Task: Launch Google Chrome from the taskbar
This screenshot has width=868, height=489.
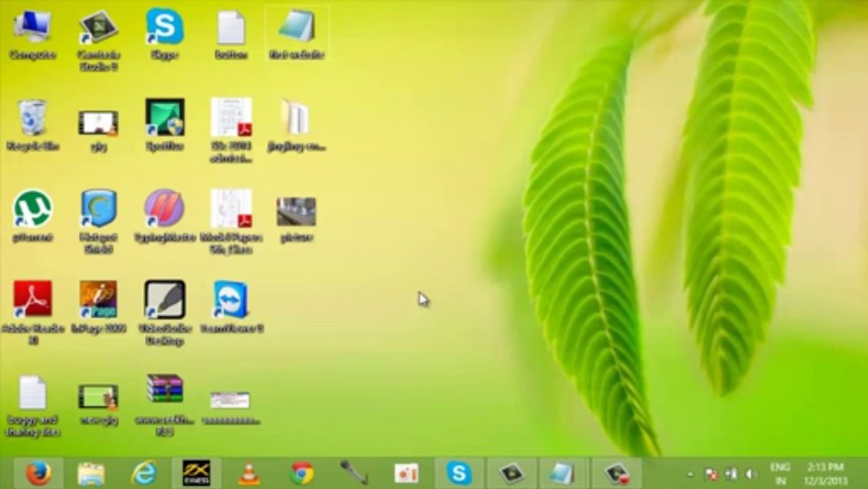Action: (x=302, y=473)
